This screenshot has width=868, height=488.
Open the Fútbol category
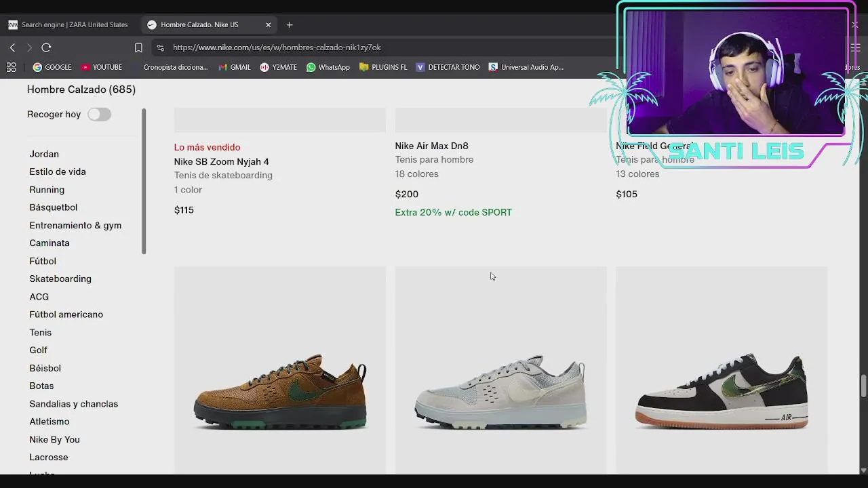click(43, 261)
